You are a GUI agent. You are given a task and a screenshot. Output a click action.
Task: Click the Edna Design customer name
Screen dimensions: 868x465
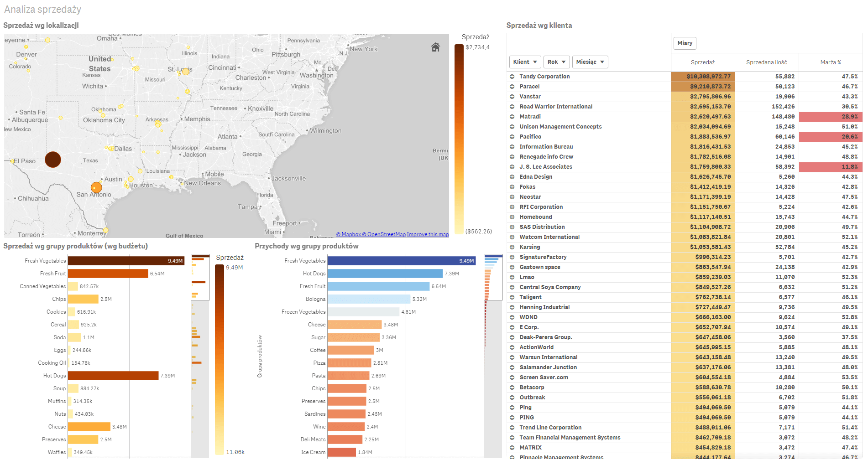(536, 177)
